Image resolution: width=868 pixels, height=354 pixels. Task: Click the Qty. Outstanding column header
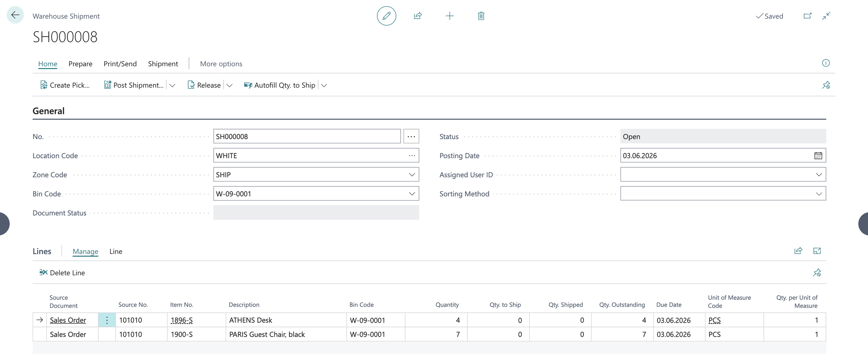click(x=622, y=305)
